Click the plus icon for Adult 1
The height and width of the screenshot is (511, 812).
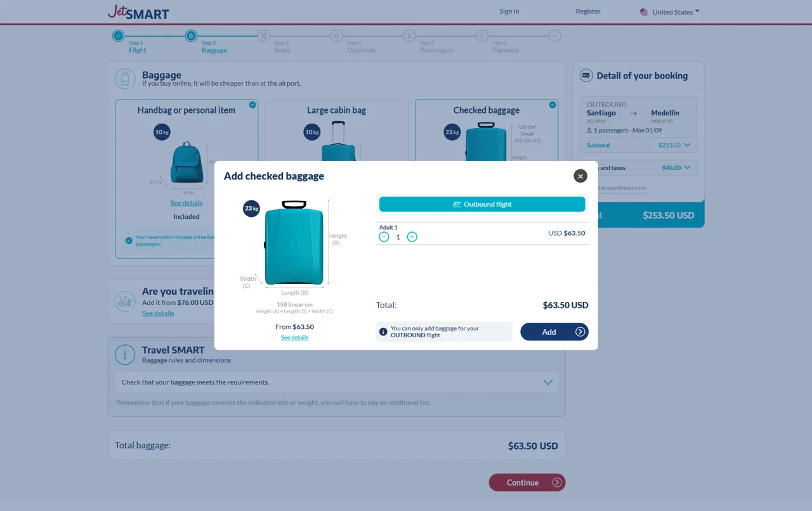(412, 236)
